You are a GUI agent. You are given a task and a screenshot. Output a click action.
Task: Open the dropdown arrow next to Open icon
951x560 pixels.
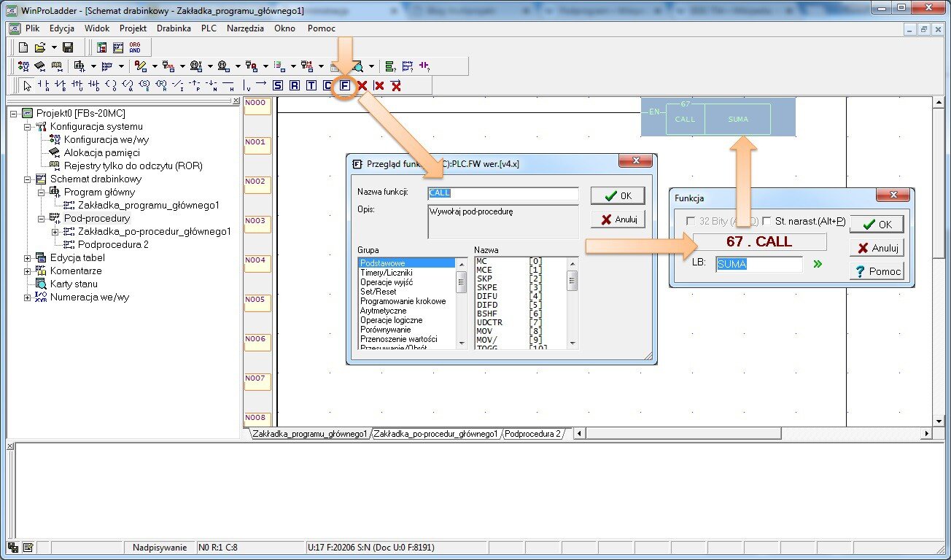(54, 47)
